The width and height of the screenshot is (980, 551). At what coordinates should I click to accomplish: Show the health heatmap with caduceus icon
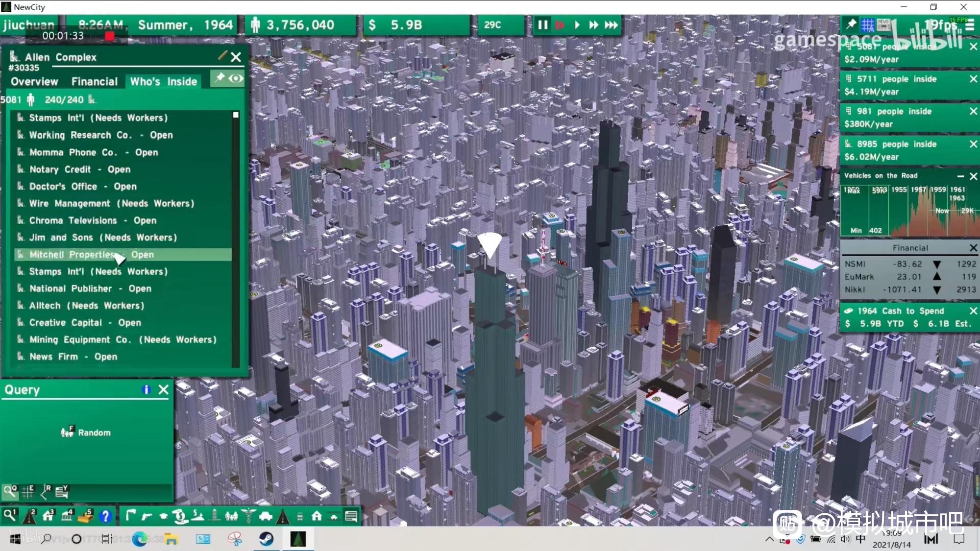(x=248, y=516)
